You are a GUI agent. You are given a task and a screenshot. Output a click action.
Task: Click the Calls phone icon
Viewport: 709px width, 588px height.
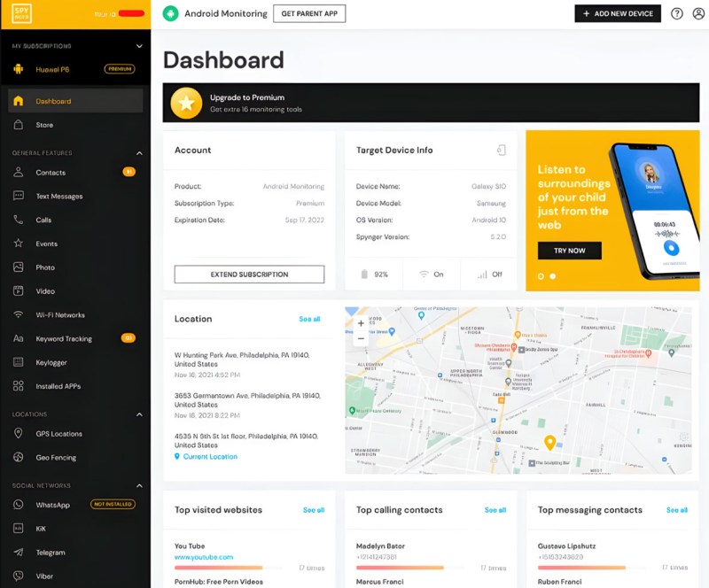pyautogui.click(x=18, y=220)
